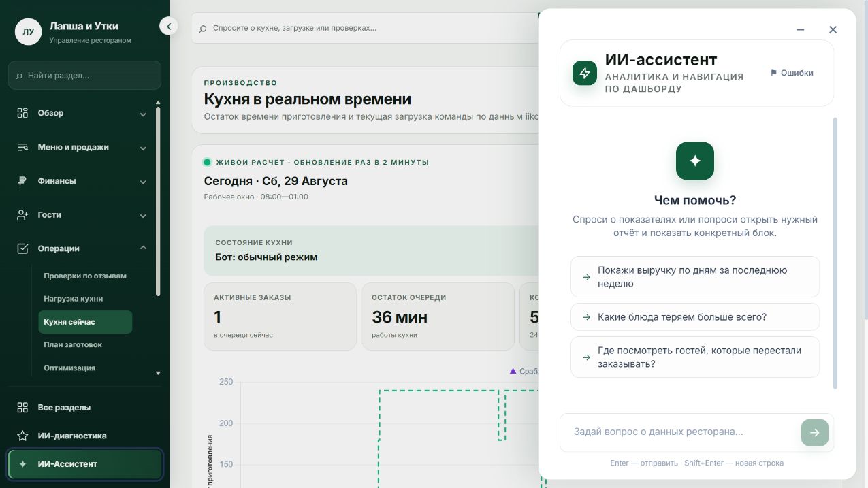Open План заготовок page
This screenshot has width=868, height=488.
[85, 344]
